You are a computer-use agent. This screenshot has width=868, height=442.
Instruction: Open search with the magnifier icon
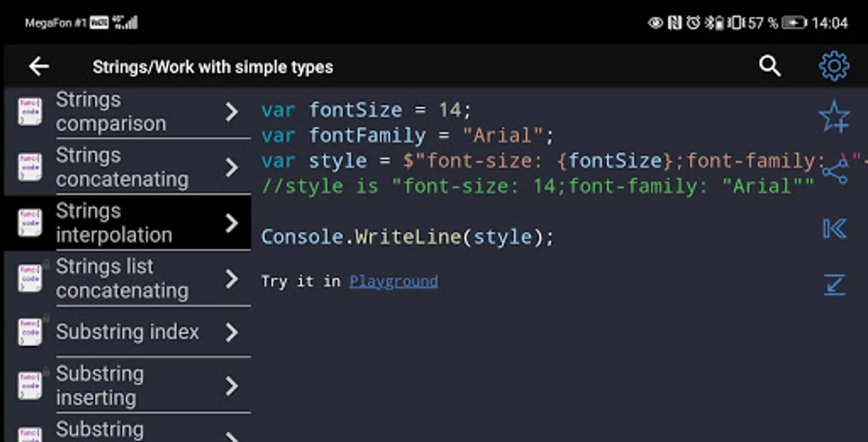pyautogui.click(x=770, y=66)
